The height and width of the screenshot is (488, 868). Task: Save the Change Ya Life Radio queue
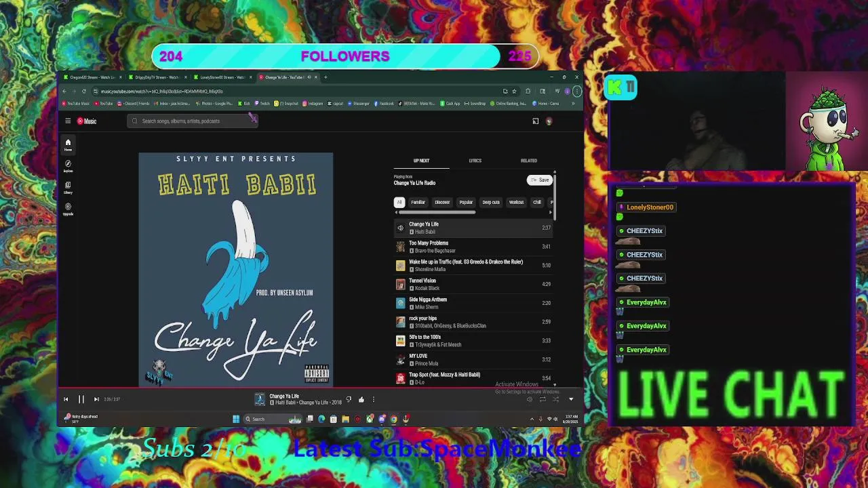[540, 180]
